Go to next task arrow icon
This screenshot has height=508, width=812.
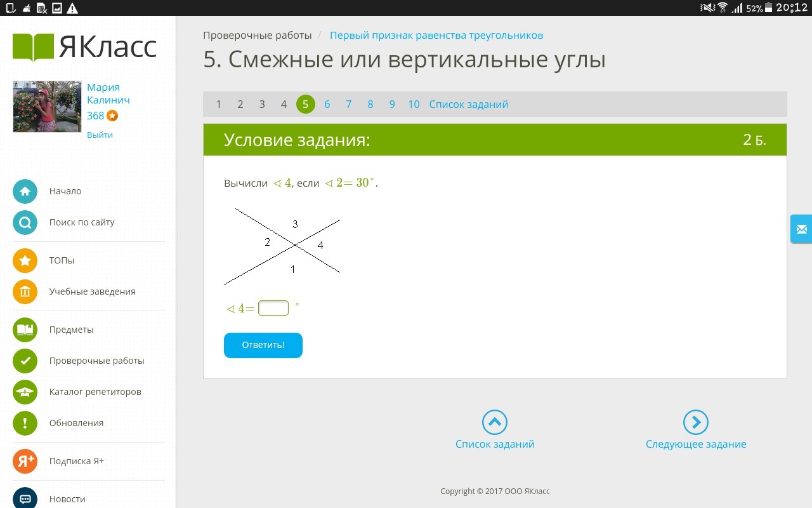(x=695, y=422)
